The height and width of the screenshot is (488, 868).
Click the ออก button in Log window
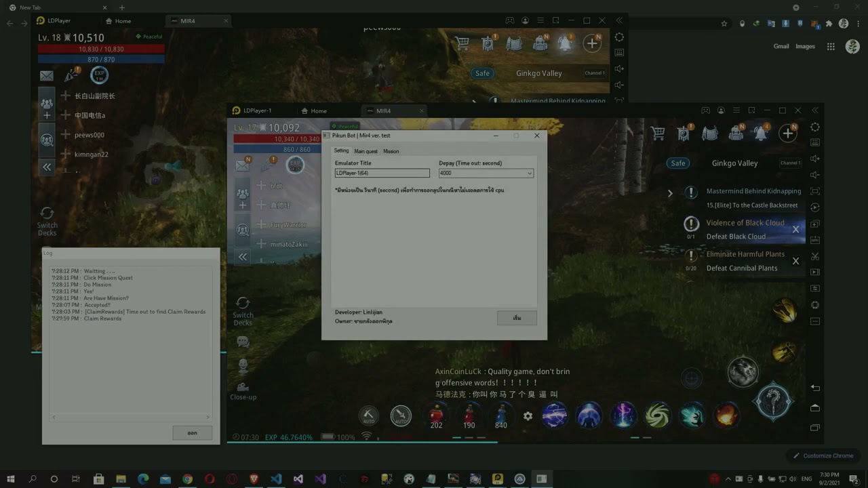click(192, 432)
